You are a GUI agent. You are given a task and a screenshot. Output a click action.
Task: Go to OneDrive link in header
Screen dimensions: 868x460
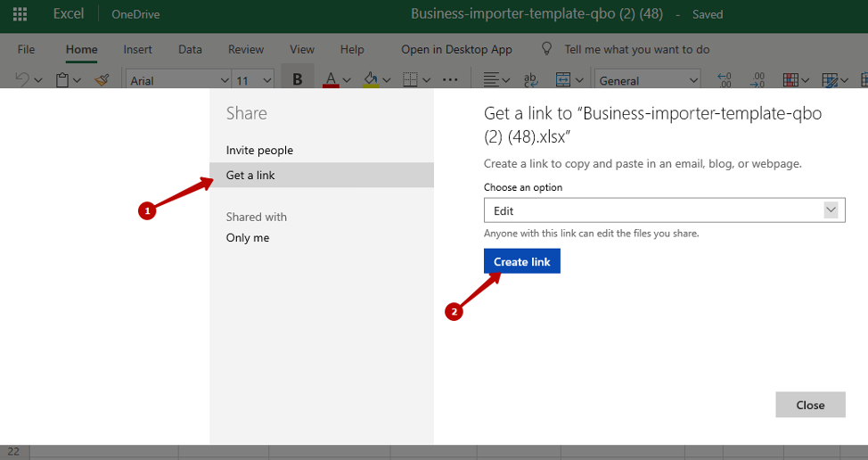[135, 14]
